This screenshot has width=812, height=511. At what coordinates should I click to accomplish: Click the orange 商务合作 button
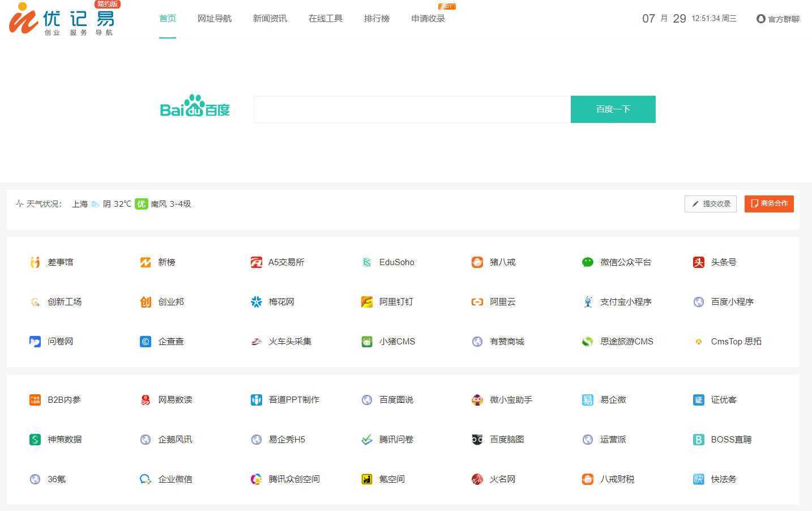coord(769,204)
